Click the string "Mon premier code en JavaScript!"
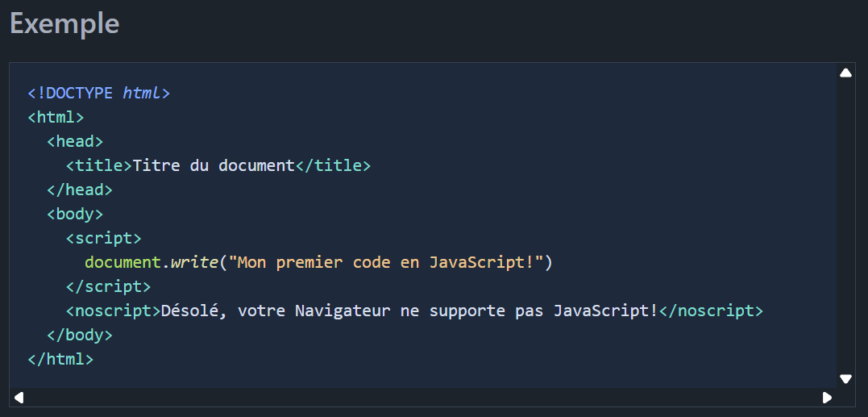The height and width of the screenshot is (417, 868). (x=386, y=262)
